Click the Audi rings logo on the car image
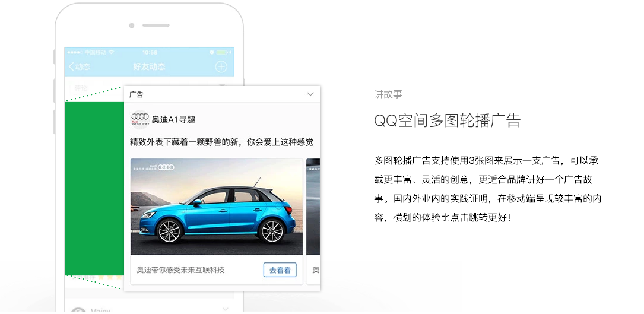 click(x=166, y=167)
